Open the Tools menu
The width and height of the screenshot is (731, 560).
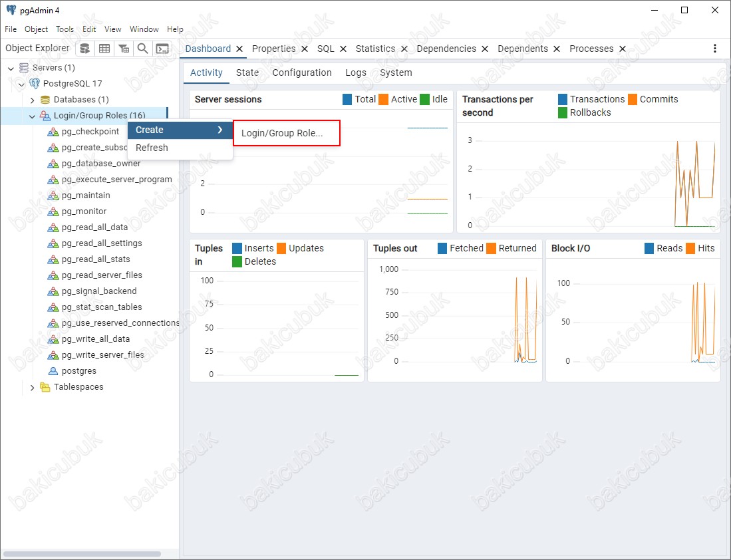pos(65,29)
